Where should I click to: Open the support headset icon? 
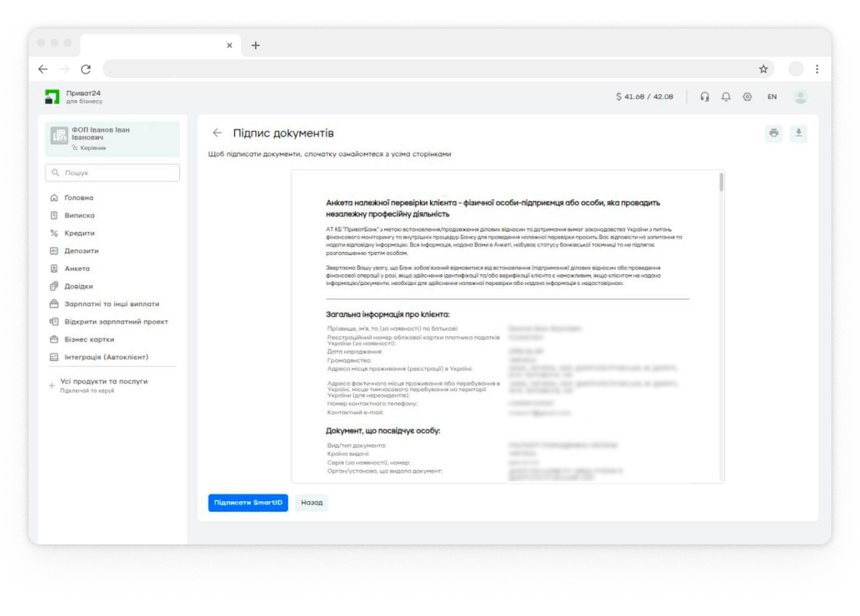[704, 97]
